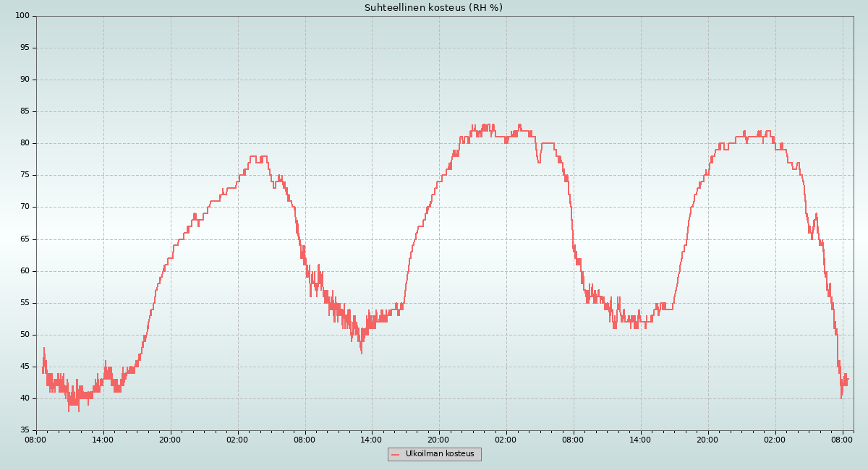Select the 65 value on the vertical axis
868x470 pixels.
coord(24,239)
